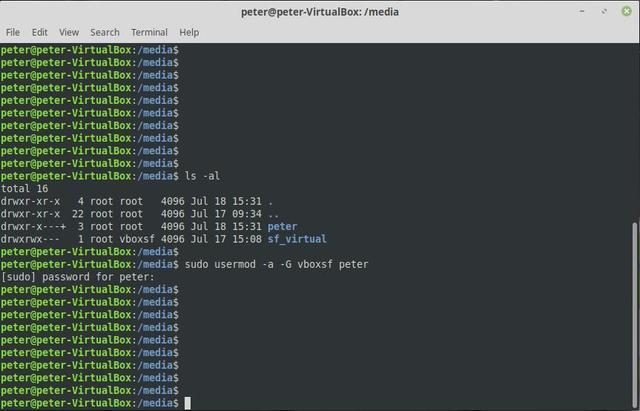Open the Search menu
This screenshot has height=411, width=640.
point(104,32)
